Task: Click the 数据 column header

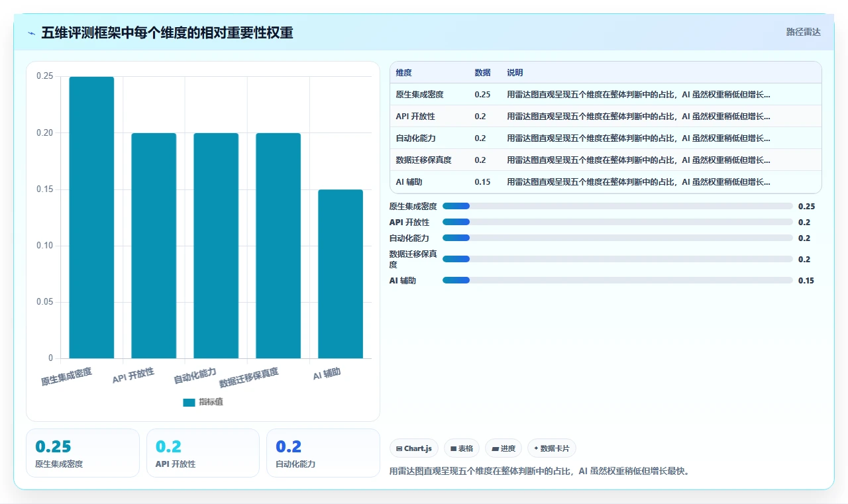Action: (482, 72)
